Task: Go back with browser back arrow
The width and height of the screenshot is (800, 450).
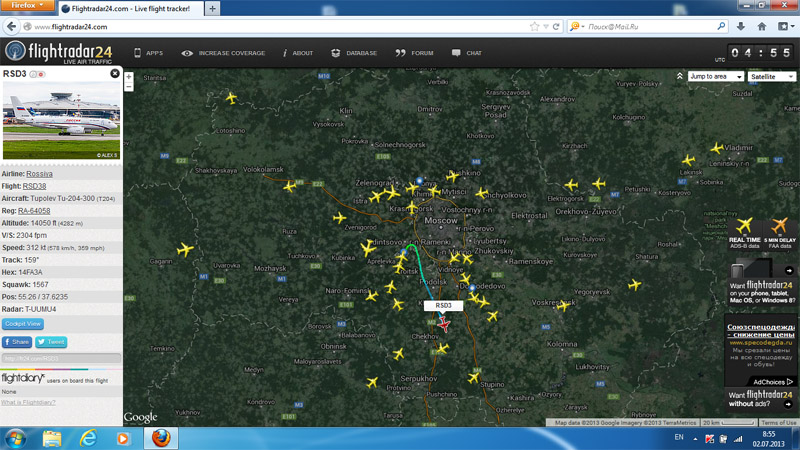Action: point(11,27)
